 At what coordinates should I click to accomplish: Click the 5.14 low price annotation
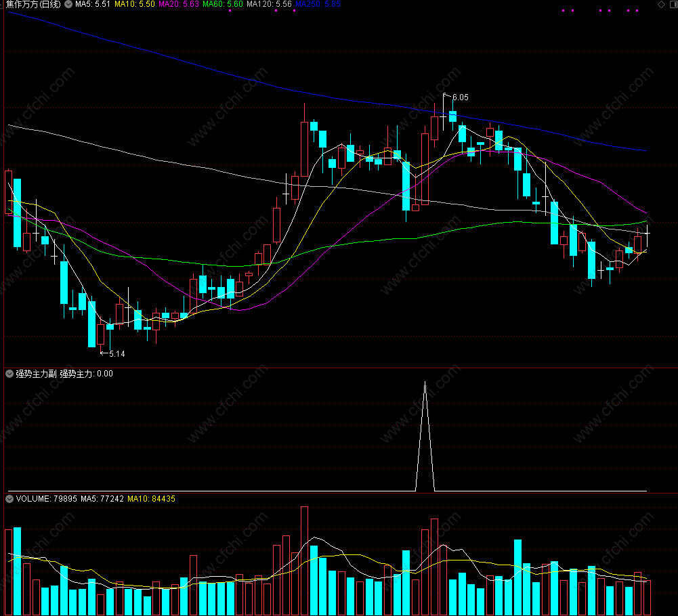[116, 353]
